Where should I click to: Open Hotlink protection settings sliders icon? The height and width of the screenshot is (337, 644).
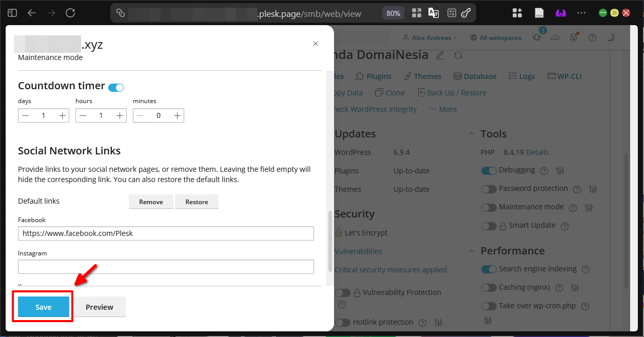click(438, 323)
